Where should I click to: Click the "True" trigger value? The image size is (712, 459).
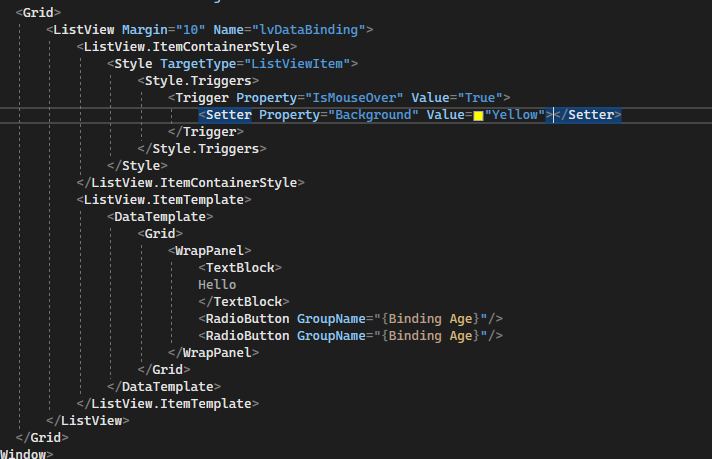480,98
